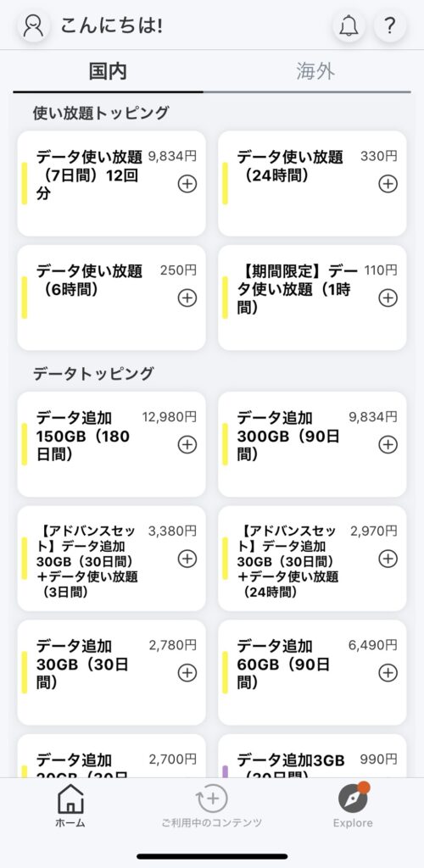Viewport: 424px width, 868px height.
Task: Go to ホーム in bottom navigation
Action: pyautogui.click(x=70, y=806)
